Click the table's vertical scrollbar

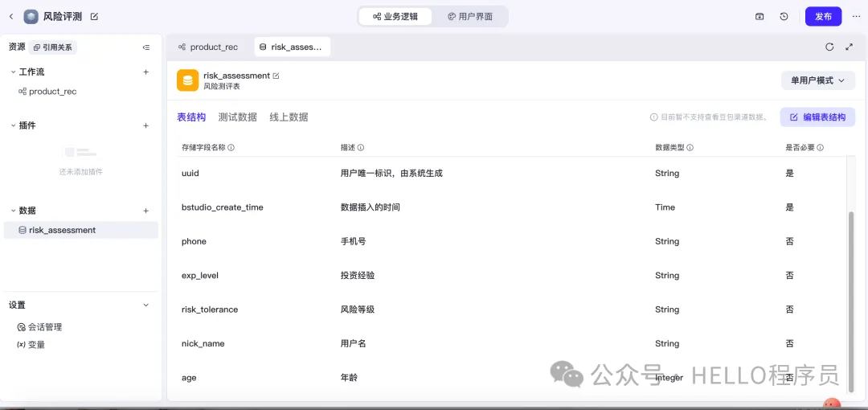[x=851, y=288]
